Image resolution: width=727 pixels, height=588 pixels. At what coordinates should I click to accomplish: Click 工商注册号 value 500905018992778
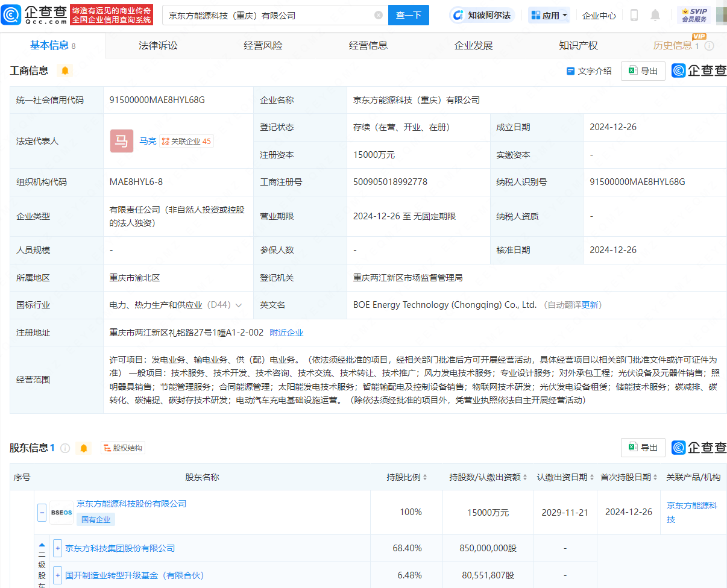tap(391, 182)
